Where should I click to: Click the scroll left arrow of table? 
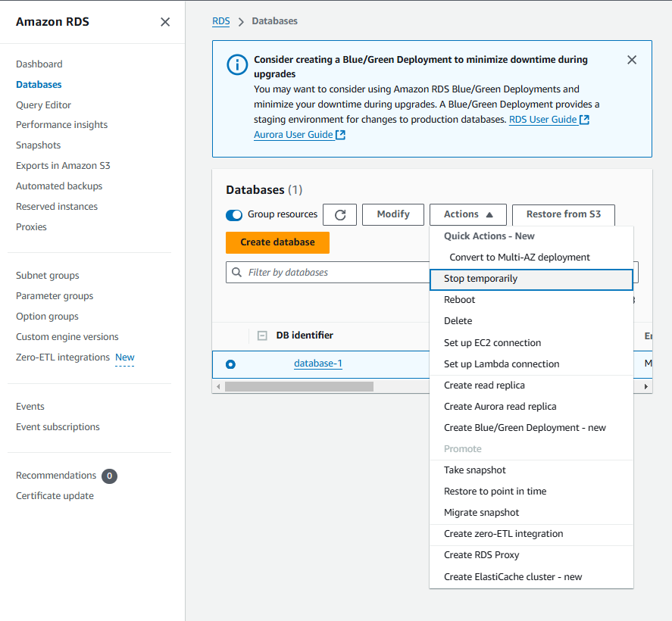[219, 386]
